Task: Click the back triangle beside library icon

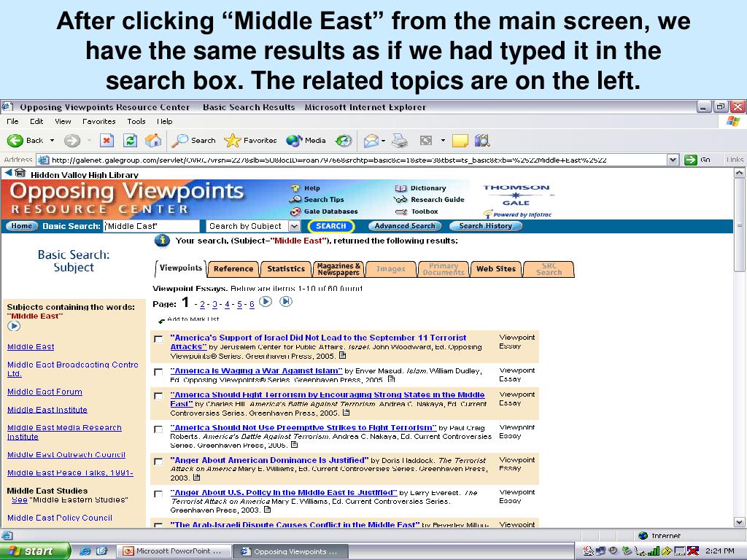Action: point(8,174)
